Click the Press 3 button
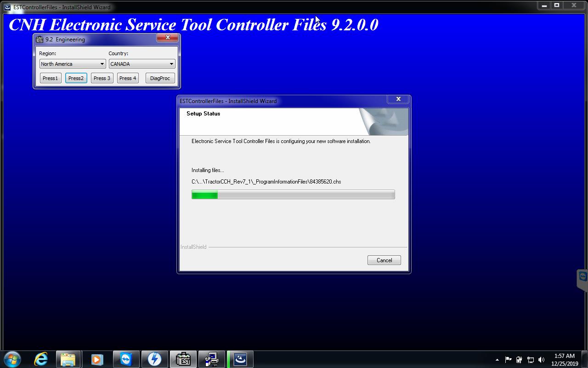Screen dimensions: 588x368 coord(102,78)
